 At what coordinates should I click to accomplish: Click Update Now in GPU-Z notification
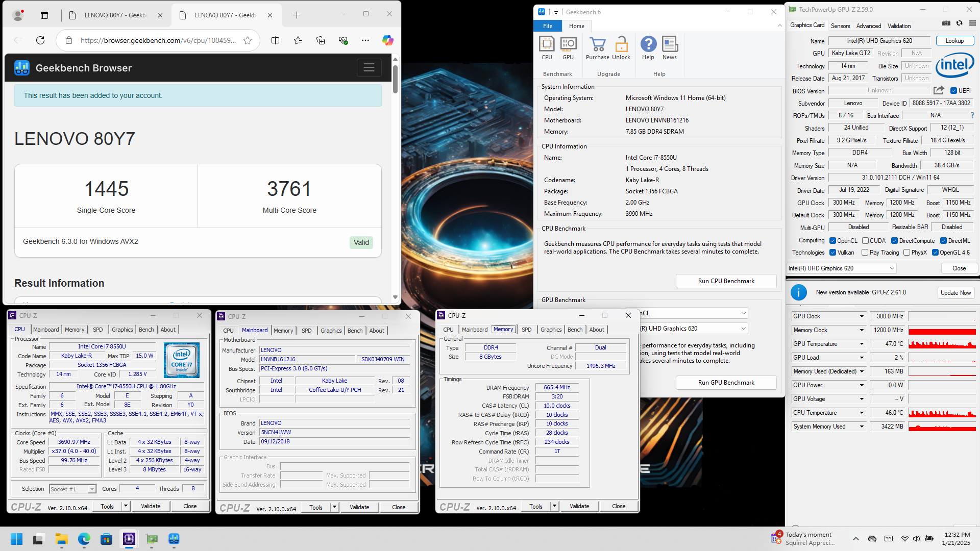click(955, 293)
